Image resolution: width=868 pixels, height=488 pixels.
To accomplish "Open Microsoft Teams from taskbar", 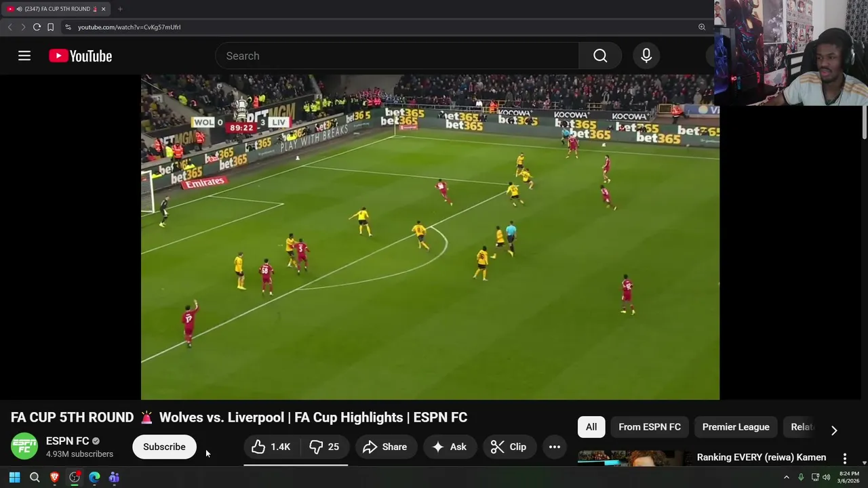I will [x=114, y=477].
